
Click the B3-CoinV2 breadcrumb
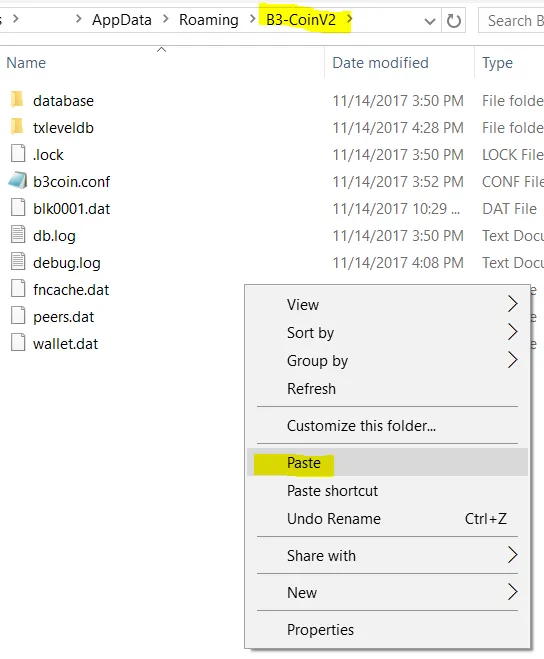(x=301, y=20)
